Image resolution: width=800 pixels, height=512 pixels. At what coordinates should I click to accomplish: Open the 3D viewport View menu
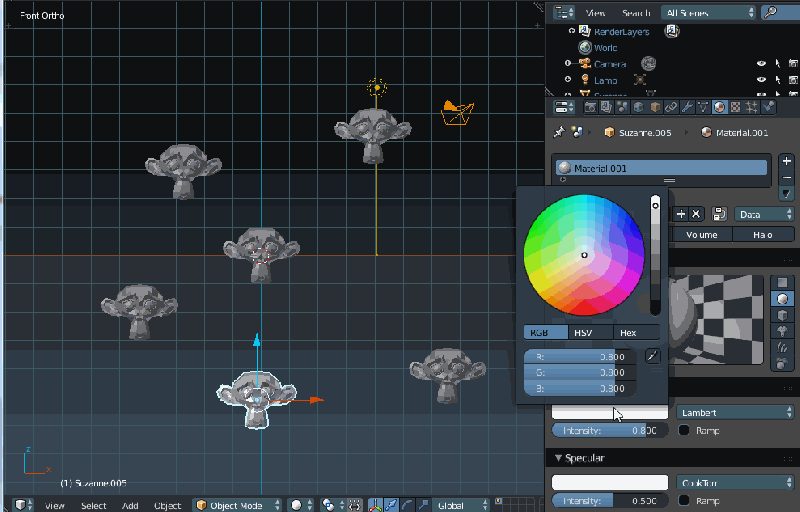pyautogui.click(x=55, y=505)
